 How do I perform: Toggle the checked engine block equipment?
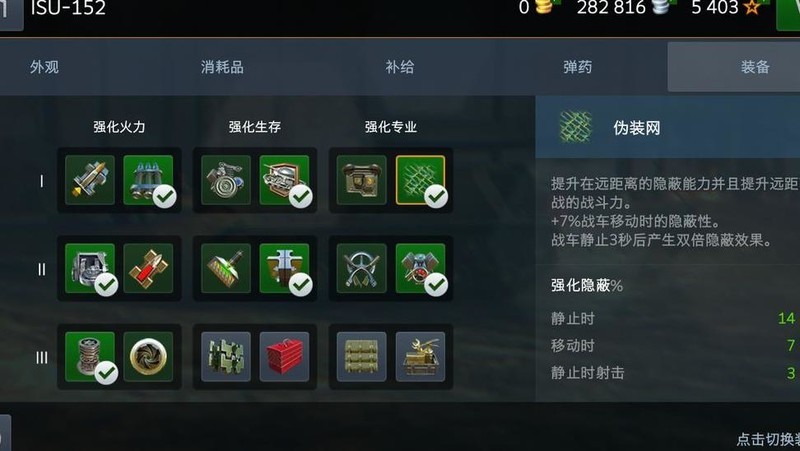pos(90,268)
